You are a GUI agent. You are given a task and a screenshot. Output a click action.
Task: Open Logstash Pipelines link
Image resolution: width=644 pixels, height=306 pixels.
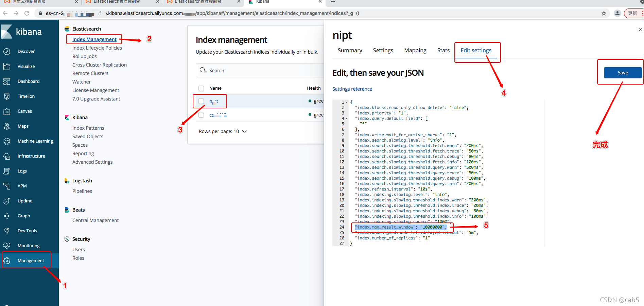click(82, 191)
